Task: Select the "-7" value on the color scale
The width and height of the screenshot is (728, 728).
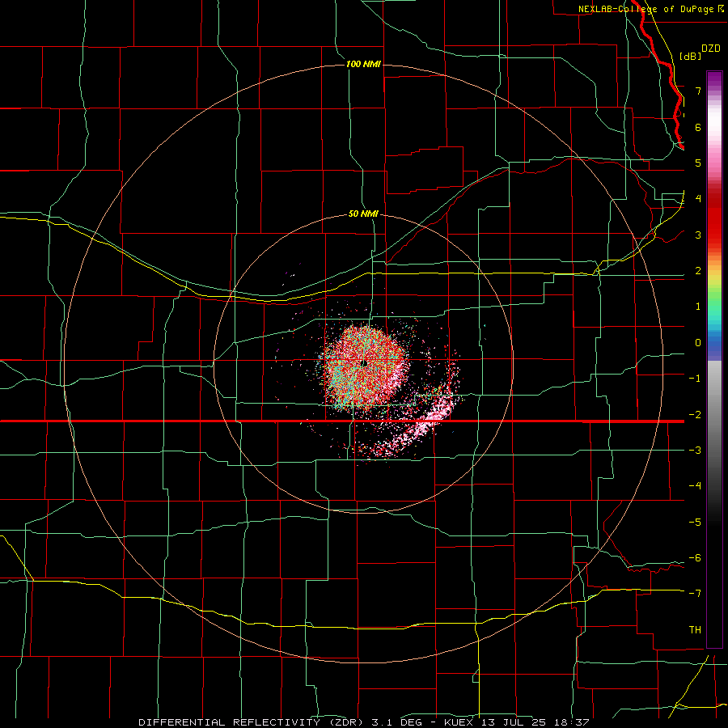Action: (695, 594)
